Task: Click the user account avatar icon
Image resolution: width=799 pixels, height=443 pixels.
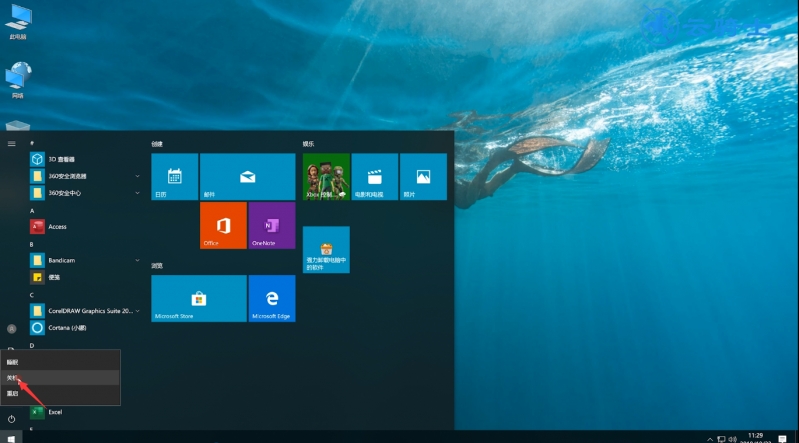Action: pyautogui.click(x=11, y=329)
